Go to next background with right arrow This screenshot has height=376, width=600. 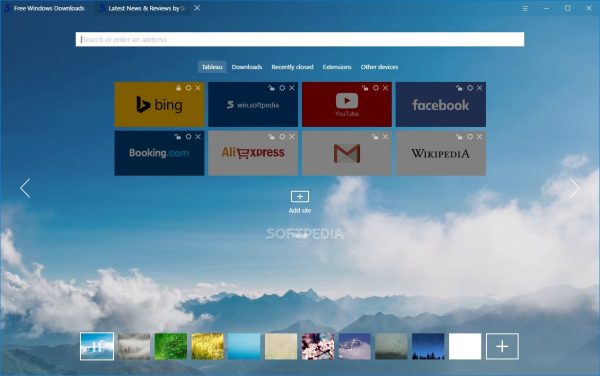coord(575,188)
